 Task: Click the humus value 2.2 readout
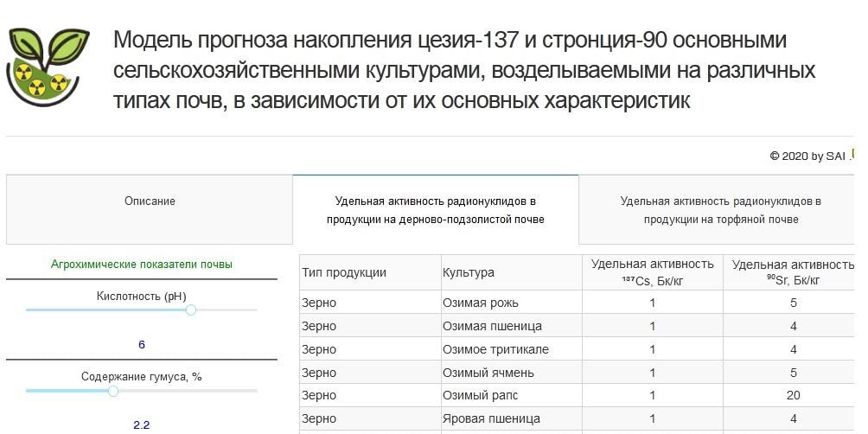tap(142, 424)
